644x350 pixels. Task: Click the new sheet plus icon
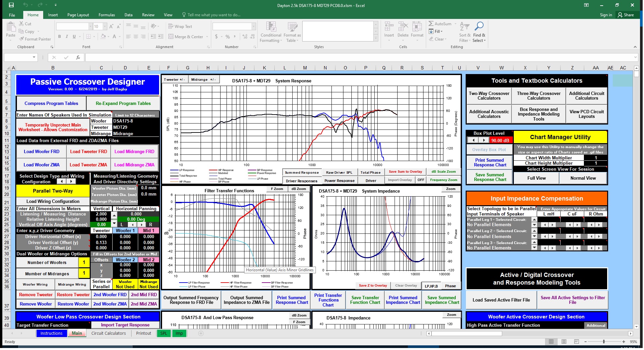tap(201, 333)
